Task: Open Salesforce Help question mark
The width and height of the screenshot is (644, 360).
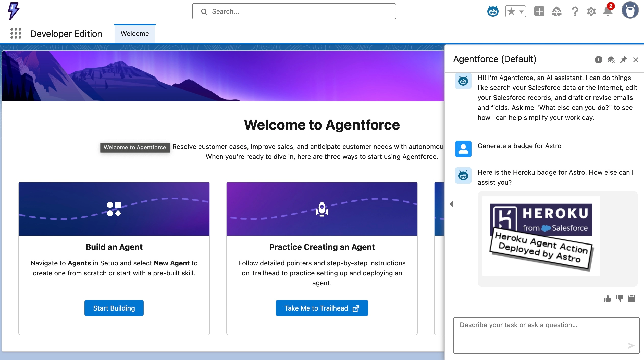Action: [575, 11]
